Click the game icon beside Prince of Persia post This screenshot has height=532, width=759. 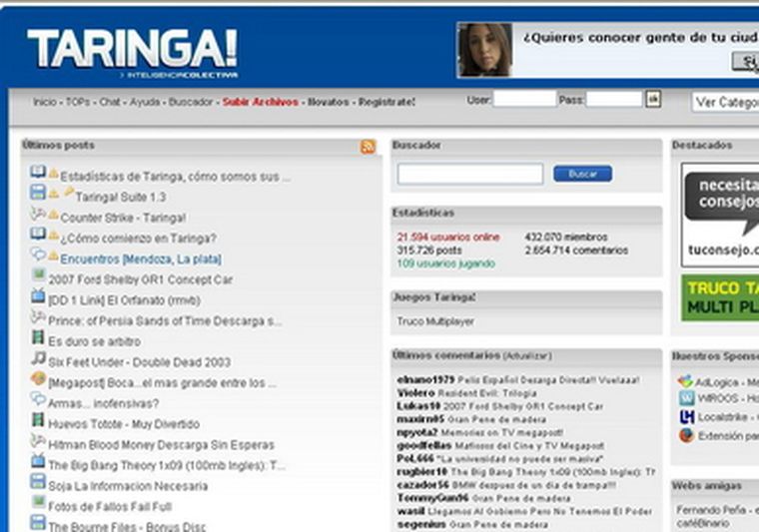[38, 316]
